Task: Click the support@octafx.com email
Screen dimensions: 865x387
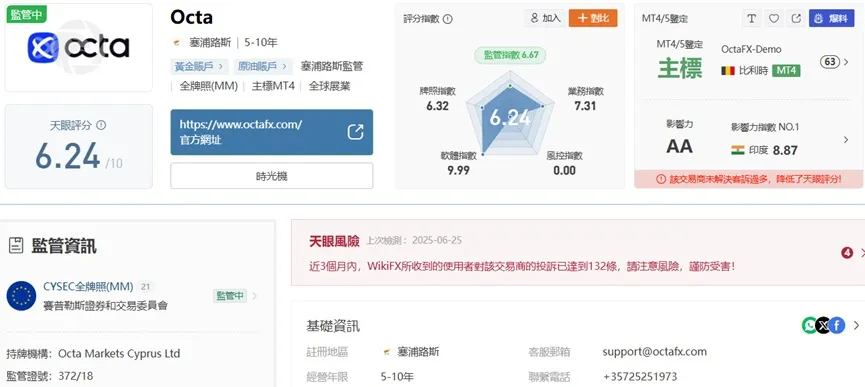Action: [654, 352]
